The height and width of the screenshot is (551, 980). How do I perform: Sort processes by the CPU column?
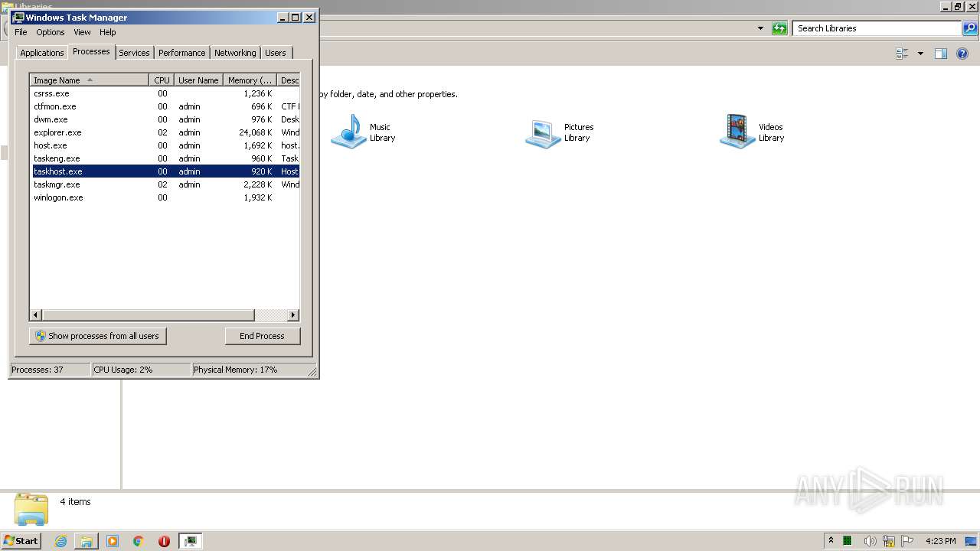tap(162, 80)
